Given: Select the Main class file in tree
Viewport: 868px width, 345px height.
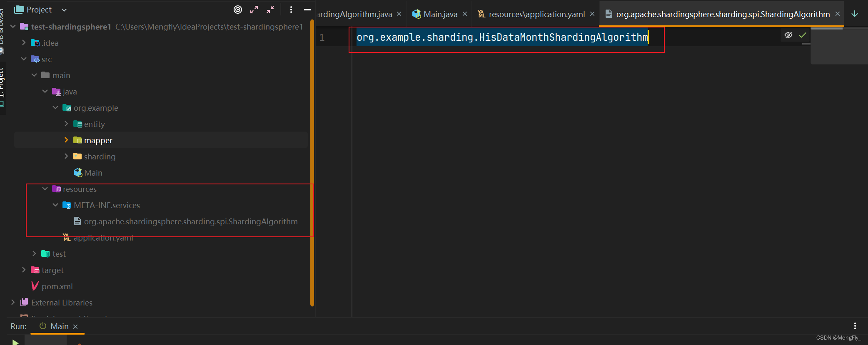Looking at the screenshot, I should point(93,173).
